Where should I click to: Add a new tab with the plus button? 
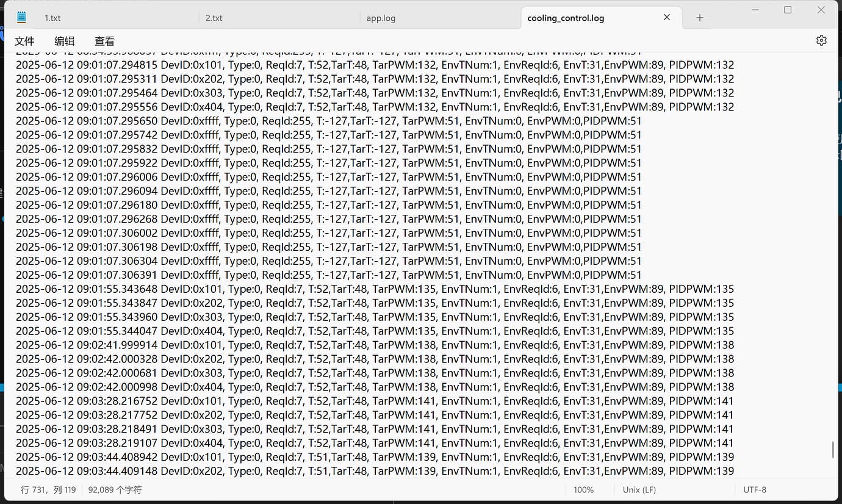[x=700, y=18]
